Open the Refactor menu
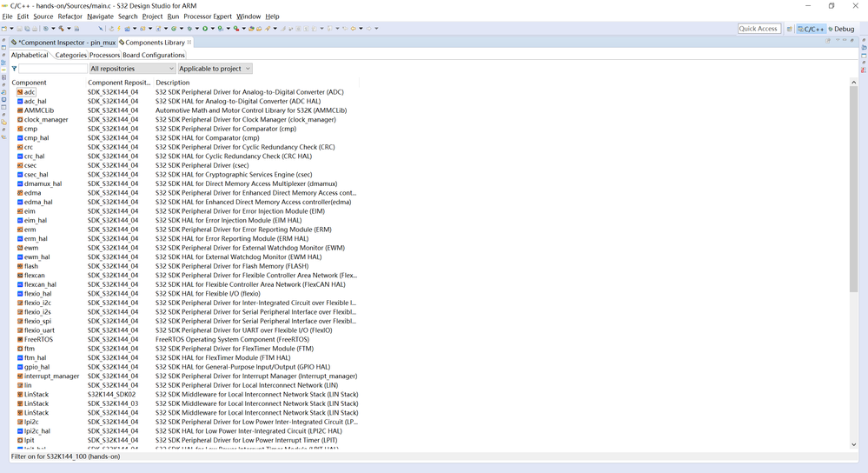The width and height of the screenshot is (868, 473). coord(70,17)
